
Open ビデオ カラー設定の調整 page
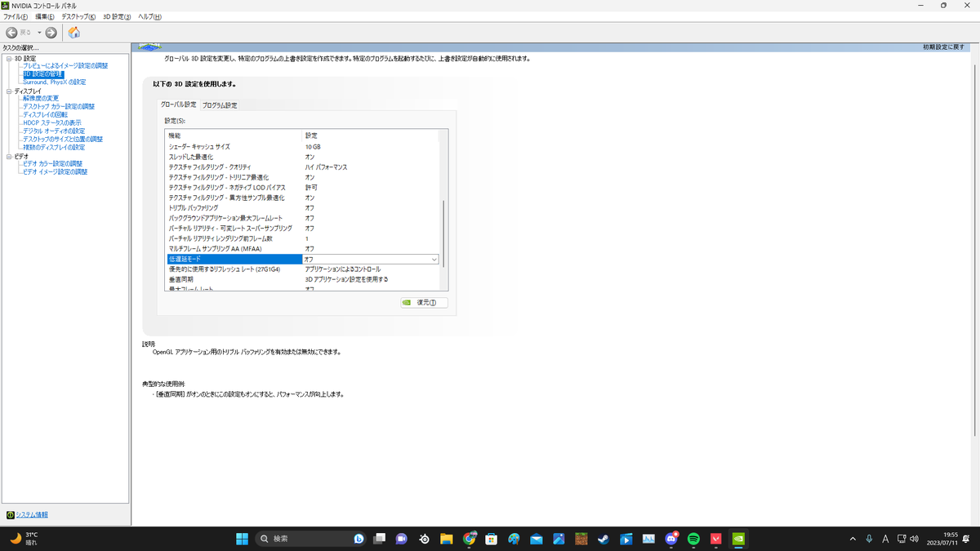52,163
